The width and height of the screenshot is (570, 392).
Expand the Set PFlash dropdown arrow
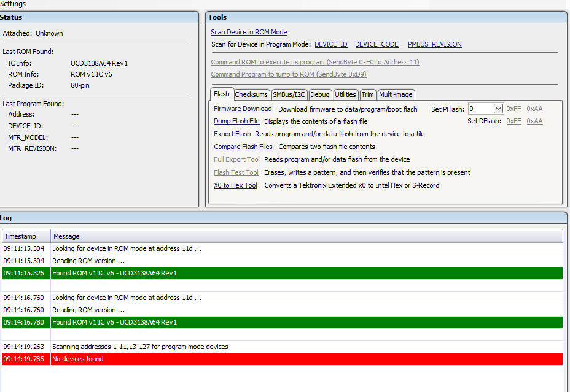[x=498, y=109]
